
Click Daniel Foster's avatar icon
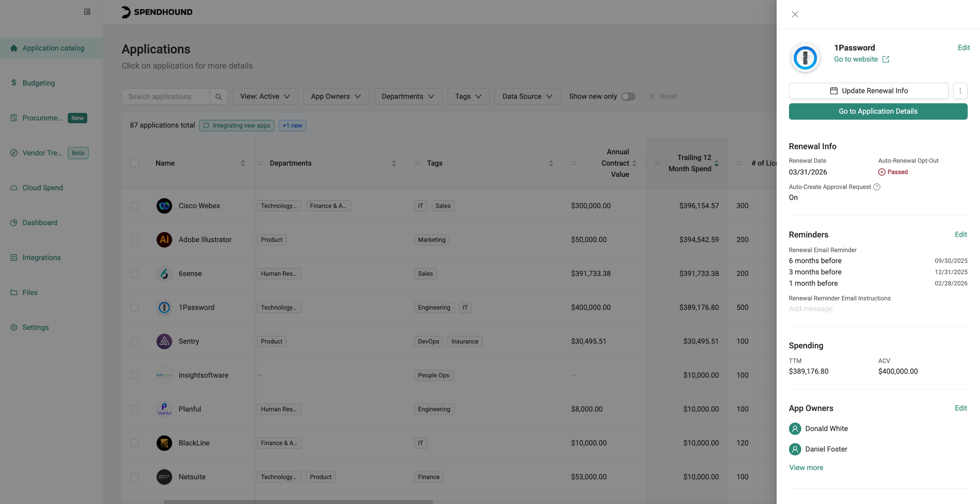click(x=795, y=449)
